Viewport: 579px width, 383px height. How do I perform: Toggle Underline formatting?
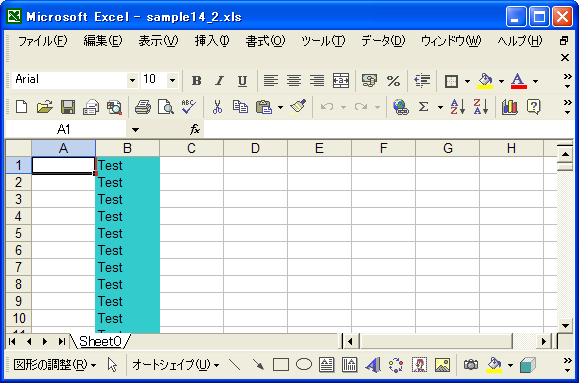242,81
